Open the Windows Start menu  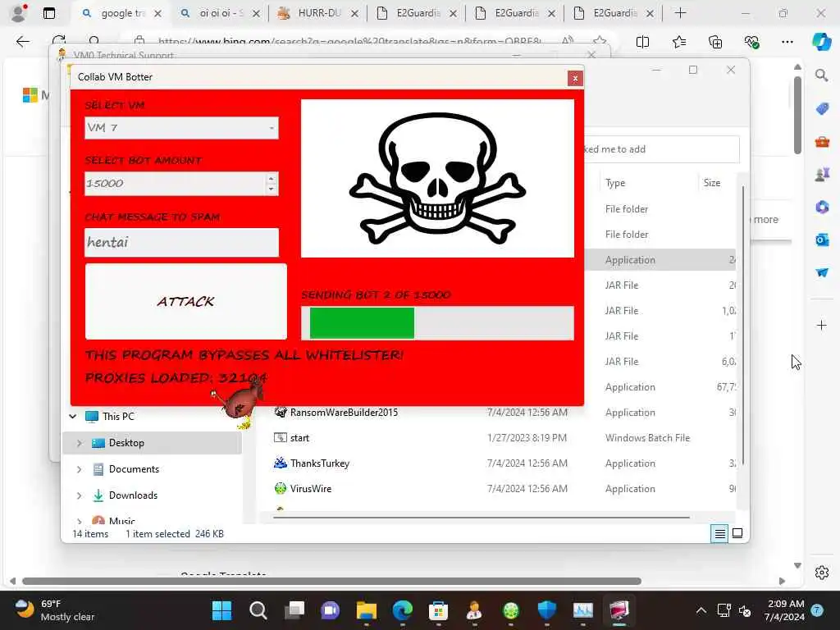pyautogui.click(x=221, y=610)
